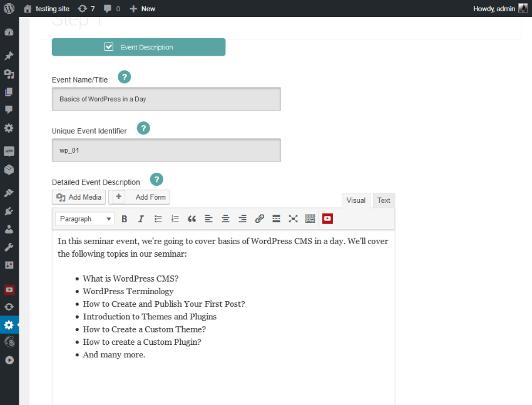Image resolution: width=532 pixels, height=405 pixels.
Task: Open the Paragraph format dropdown
Action: click(85, 219)
